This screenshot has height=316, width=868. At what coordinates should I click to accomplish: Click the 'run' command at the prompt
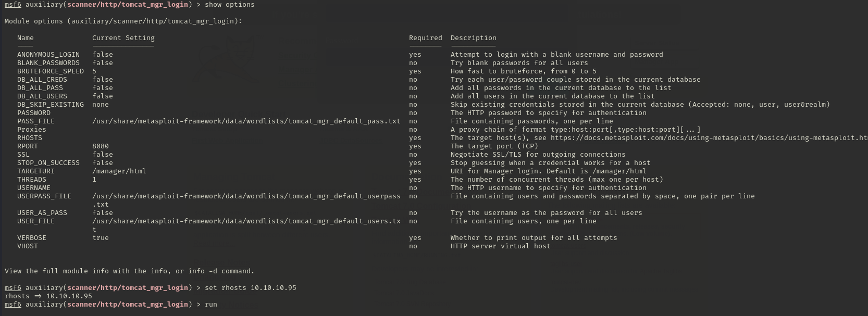[x=211, y=305]
